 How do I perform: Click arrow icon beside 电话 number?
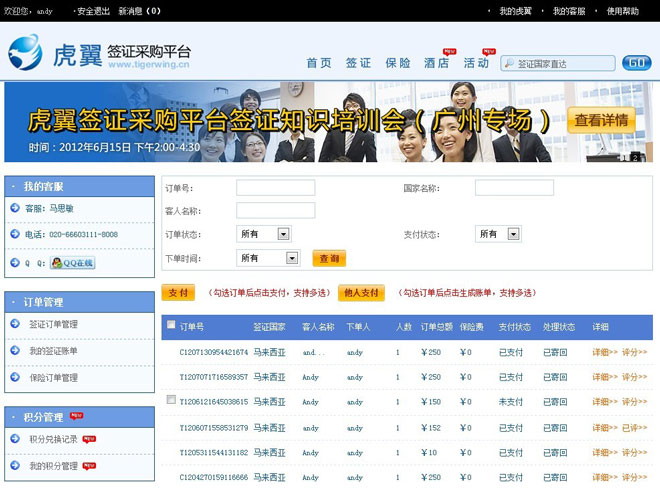[x=15, y=234]
